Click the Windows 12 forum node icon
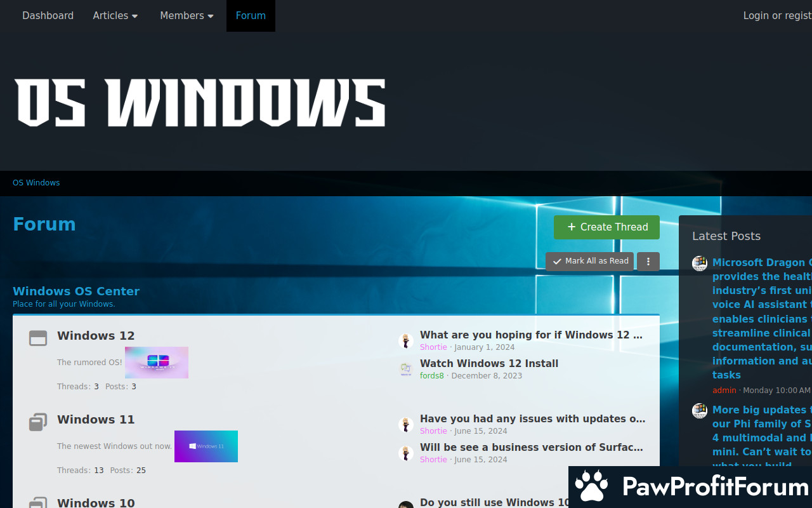Screen dimensions: 812x508 pos(38,338)
